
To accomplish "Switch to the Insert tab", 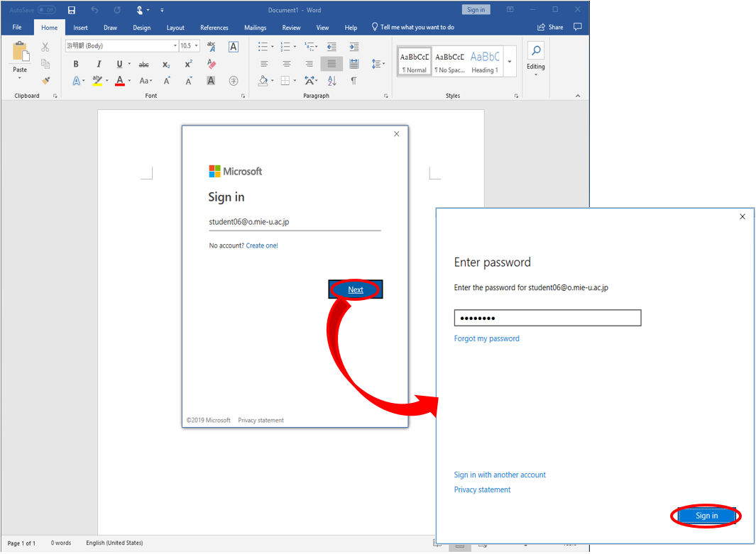I will 80,28.
